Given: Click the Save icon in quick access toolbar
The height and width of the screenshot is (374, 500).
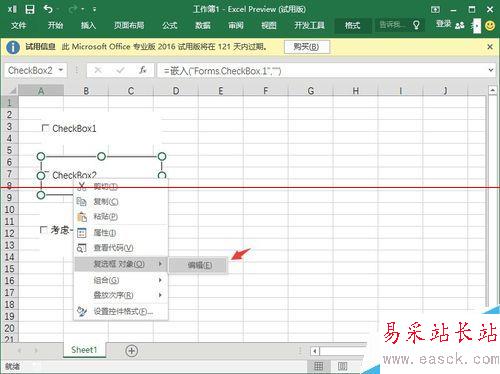Looking at the screenshot, I should click(30, 9).
